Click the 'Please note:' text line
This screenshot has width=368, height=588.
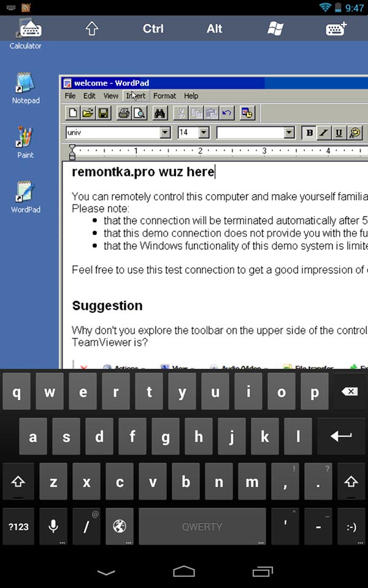[x=101, y=208]
